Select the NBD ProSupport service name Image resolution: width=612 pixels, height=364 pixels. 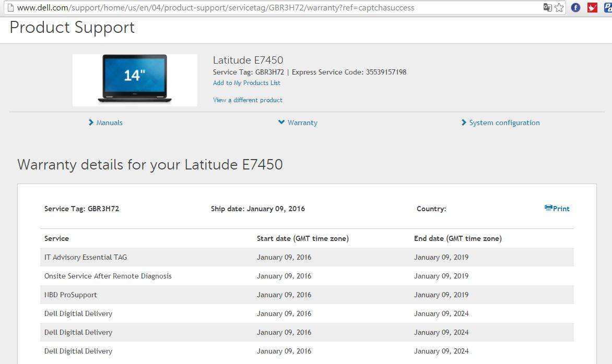(70, 295)
